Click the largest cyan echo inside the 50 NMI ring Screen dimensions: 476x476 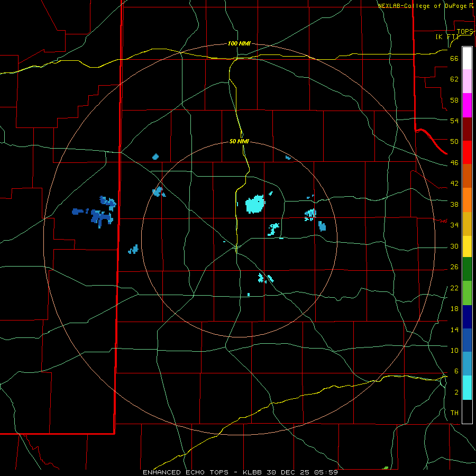point(255,204)
